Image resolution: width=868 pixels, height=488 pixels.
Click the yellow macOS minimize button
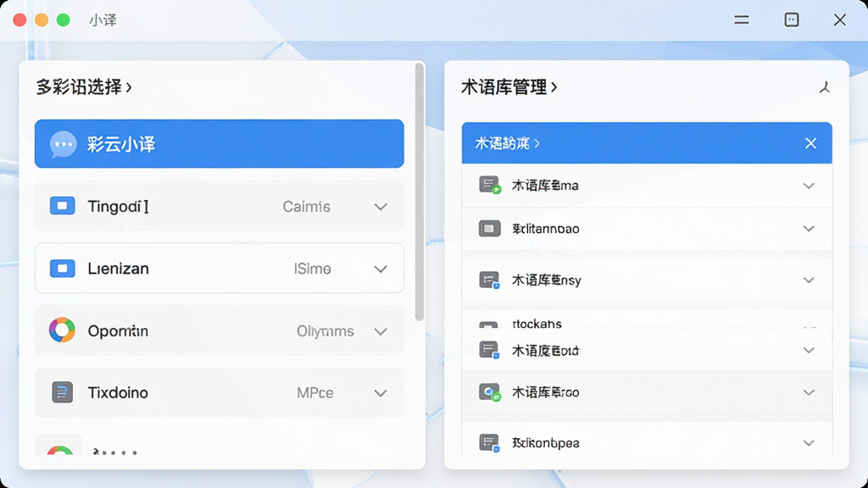click(x=42, y=20)
